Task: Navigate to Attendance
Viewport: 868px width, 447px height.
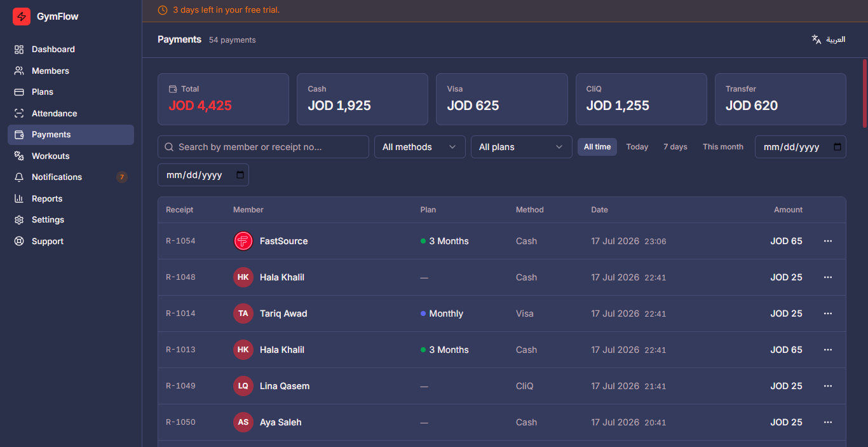Action: (71, 113)
